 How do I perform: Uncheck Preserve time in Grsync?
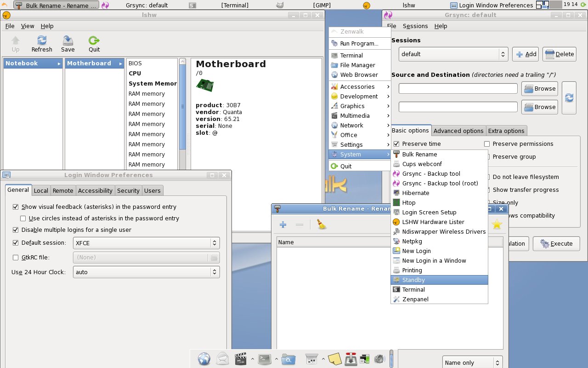tap(396, 144)
